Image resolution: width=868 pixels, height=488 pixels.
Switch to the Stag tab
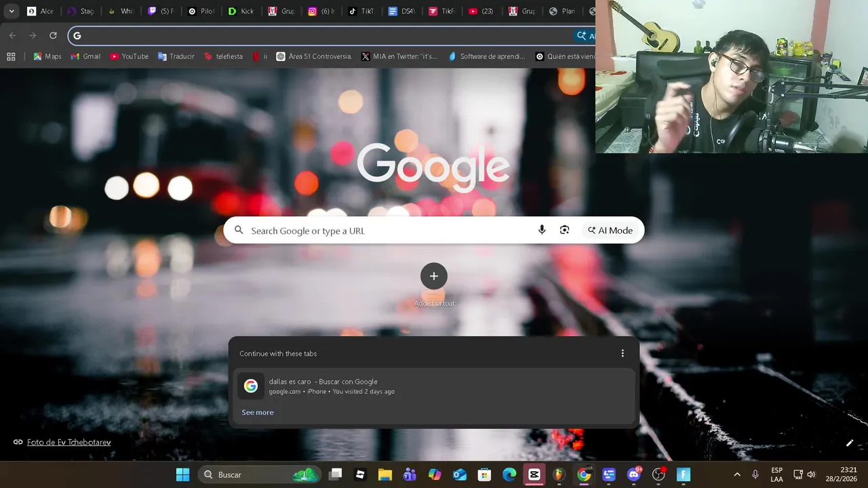81,12
